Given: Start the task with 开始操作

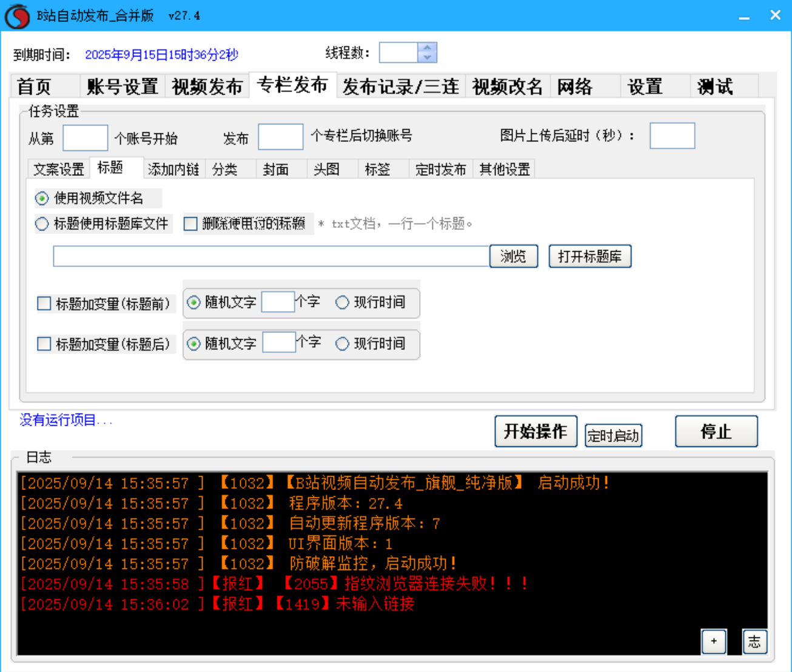Looking at the screenshot, I should click(x=536, y=431).
